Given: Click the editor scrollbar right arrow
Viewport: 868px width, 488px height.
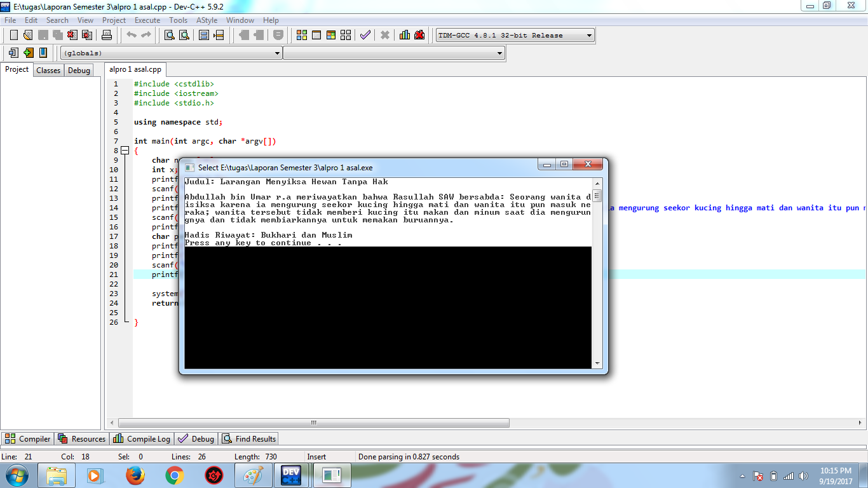Looking at the screenshot, I should (860, 423).
